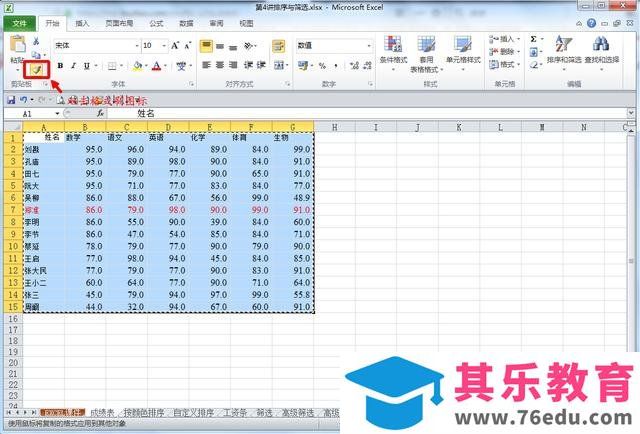Toggle Italic formatting

coord(73,65)
